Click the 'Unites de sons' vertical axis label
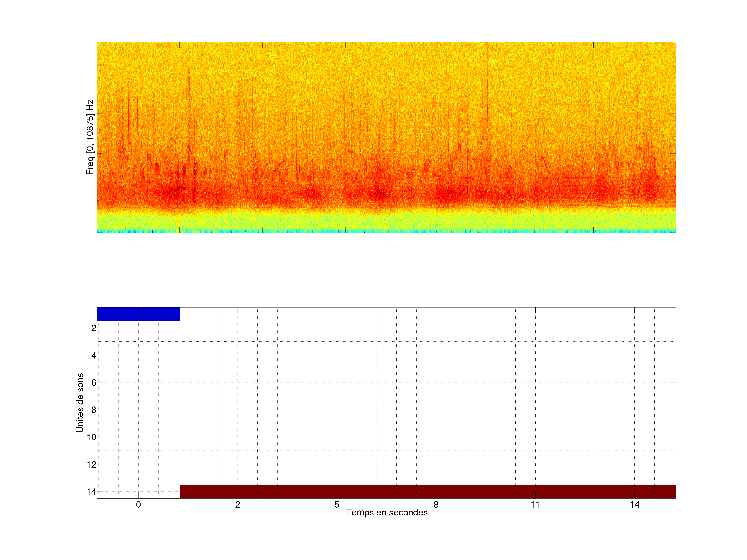This screenshot has width=747, height=560. (x=80, y=403)
